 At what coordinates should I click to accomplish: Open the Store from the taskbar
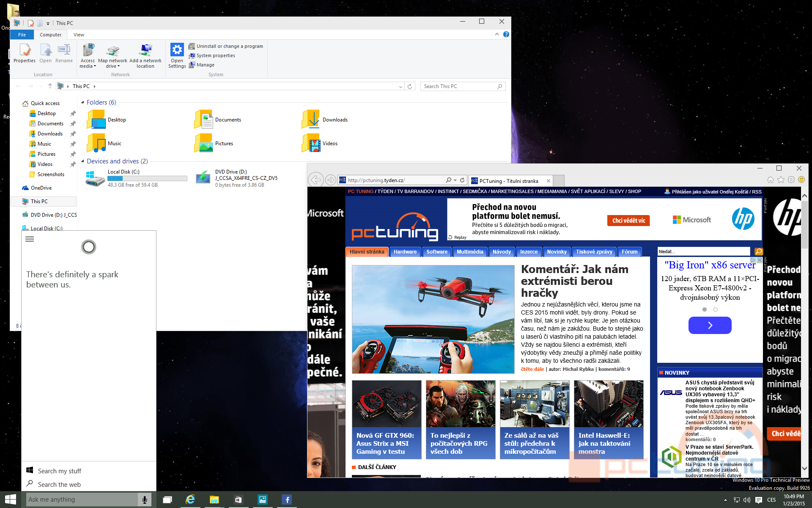tap(238, 500)
